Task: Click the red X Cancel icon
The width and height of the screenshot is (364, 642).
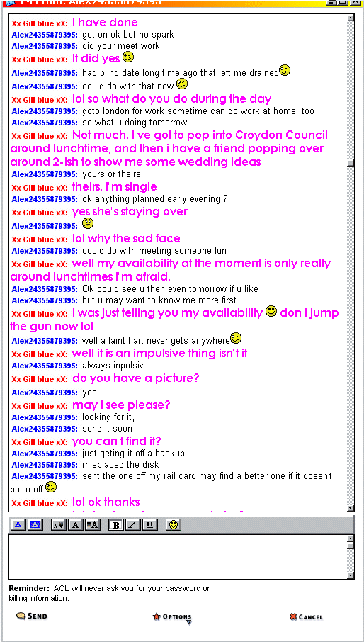Action: click(293, 616)
